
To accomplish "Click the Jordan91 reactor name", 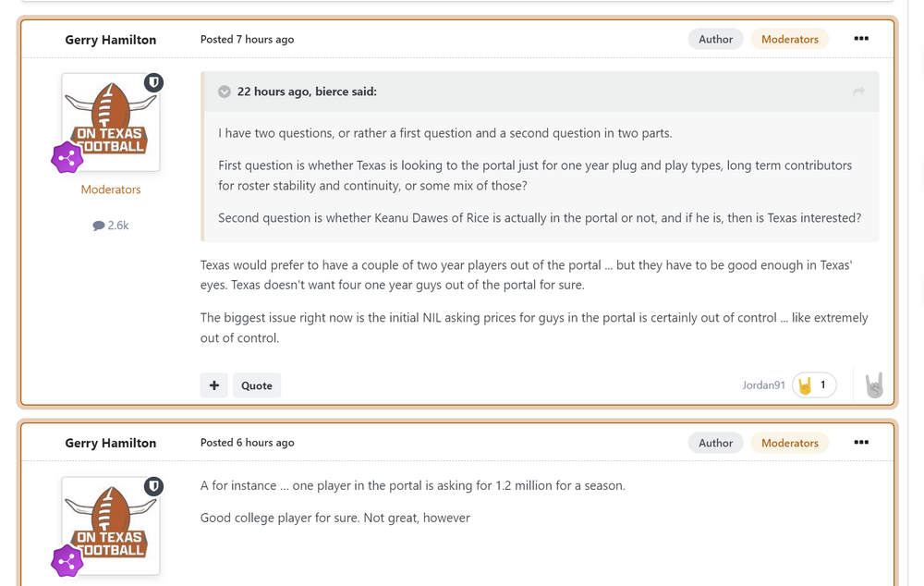I will tap(763, 385).
